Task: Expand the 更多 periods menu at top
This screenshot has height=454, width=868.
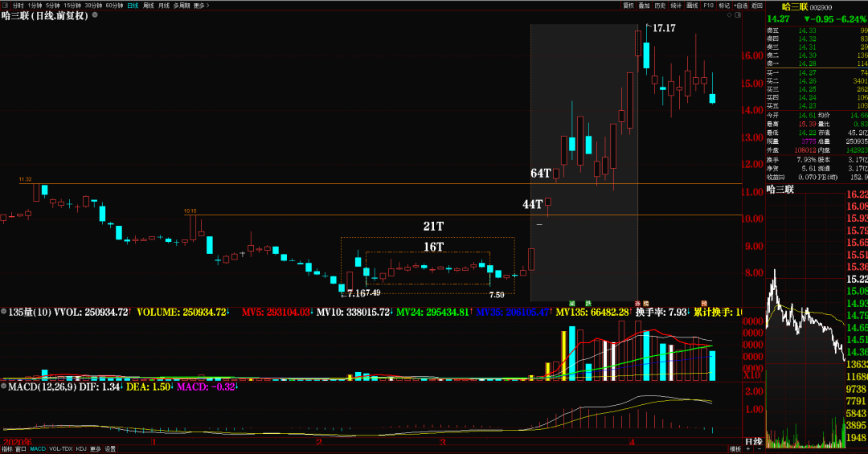Action: (202, 6)
